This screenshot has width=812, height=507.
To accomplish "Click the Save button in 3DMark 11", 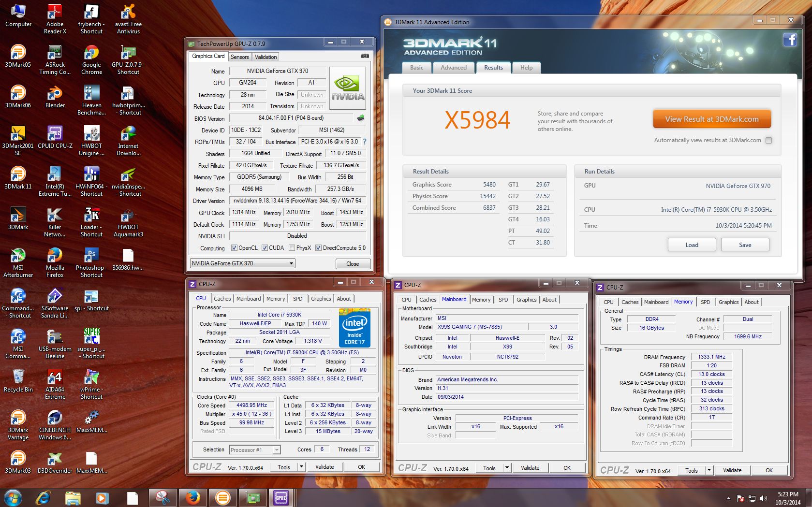I will point(745,245).
